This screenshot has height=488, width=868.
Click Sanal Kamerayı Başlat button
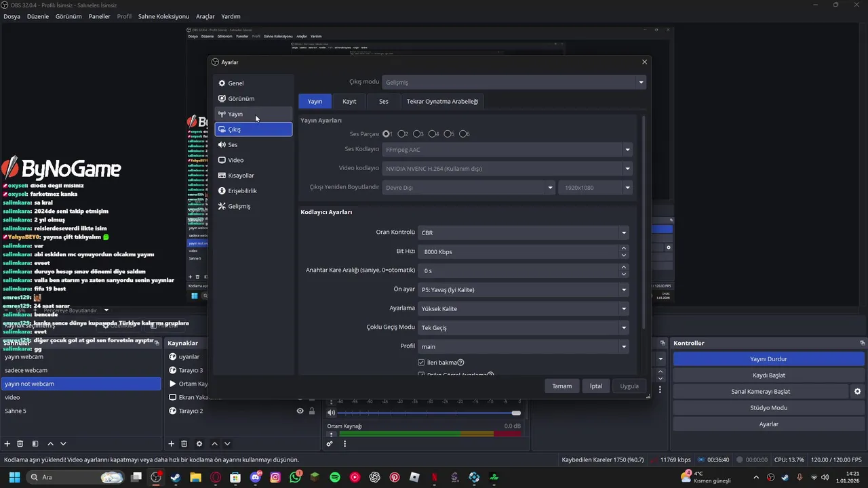point(760,391)
